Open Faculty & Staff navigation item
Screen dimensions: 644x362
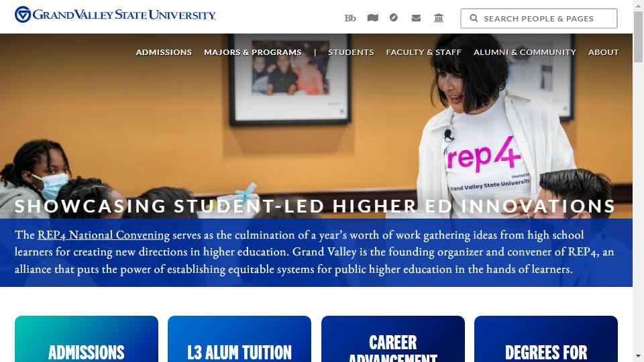(423, 52)
